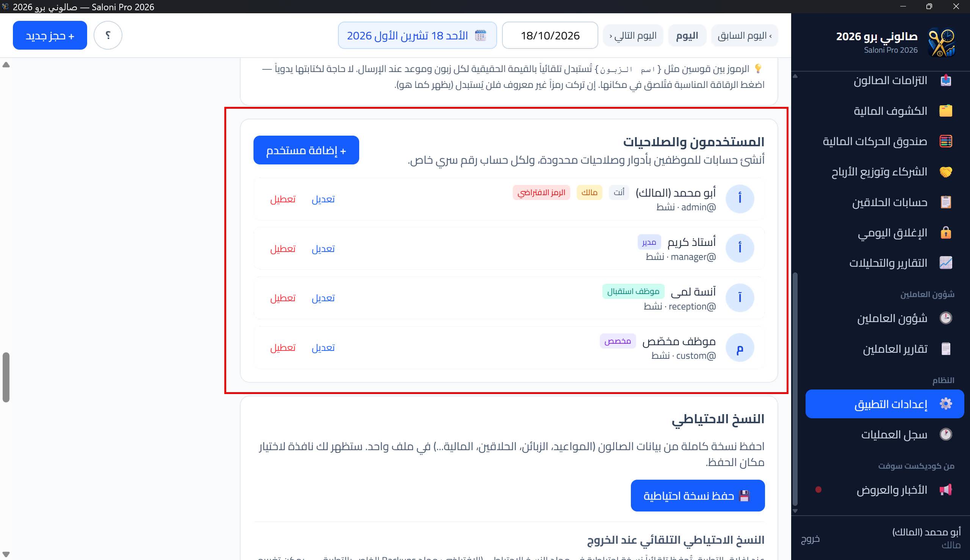
Task: Click خروج logout link
Action: coord(810,538)
